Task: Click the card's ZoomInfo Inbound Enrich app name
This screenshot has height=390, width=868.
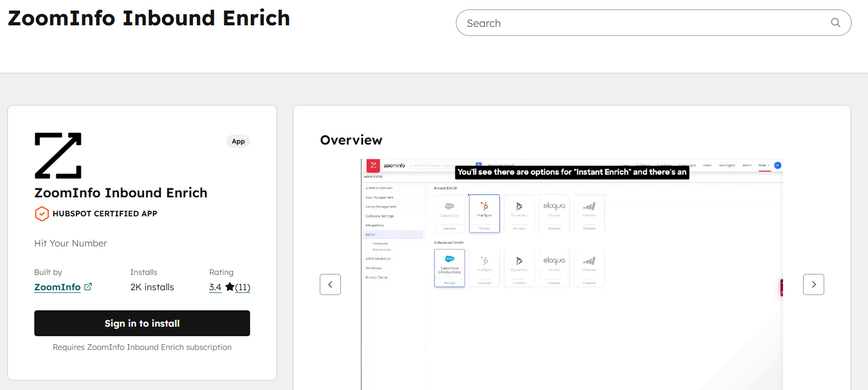Action: click(121, 193)
